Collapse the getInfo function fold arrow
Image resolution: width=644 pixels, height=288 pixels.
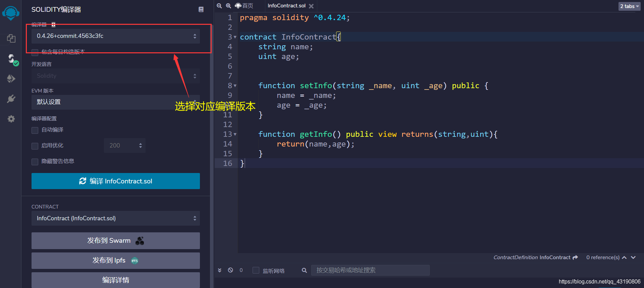(x=235, y=134)
